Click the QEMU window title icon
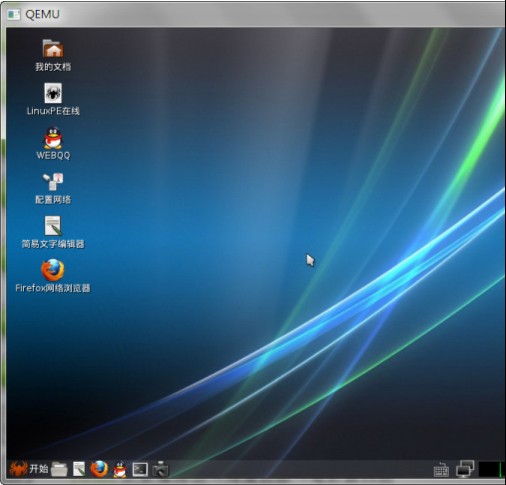The image size is (506, 485). click(14, 14)
